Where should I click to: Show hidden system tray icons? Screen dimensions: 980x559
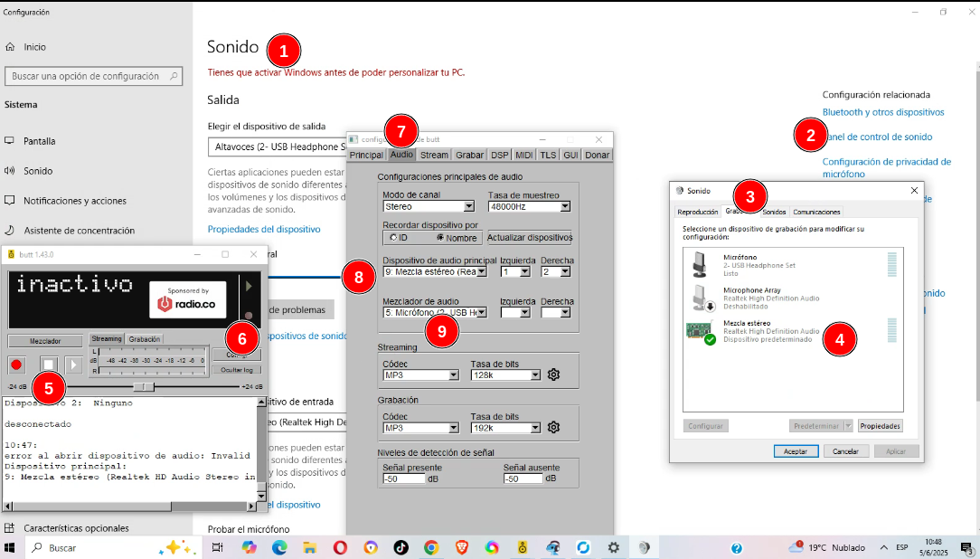[884, 548]
